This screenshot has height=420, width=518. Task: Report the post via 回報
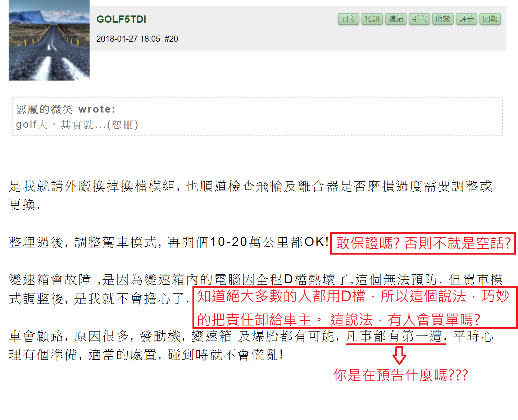[x=490, y=19]
